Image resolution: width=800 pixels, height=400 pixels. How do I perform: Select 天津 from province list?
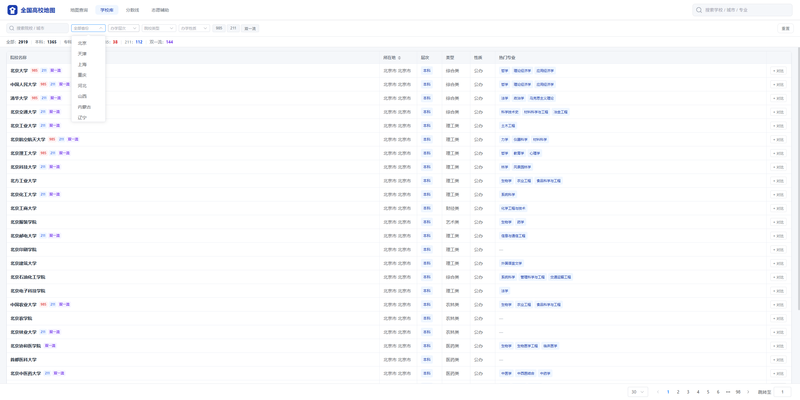tap(88, 54)
